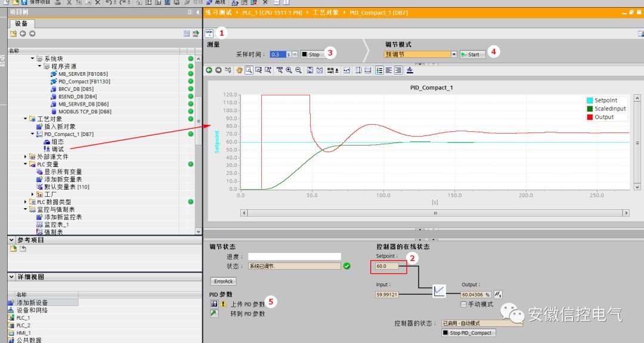Click the Setpoint value field showing 60.0
The height and width of the screenshot is (343, 644).
388,266
